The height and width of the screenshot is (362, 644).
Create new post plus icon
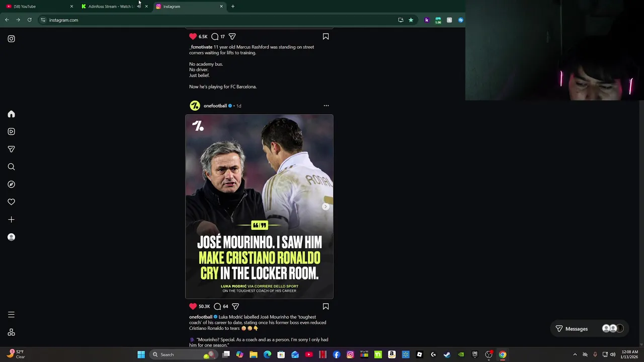(x=11, y=220)
